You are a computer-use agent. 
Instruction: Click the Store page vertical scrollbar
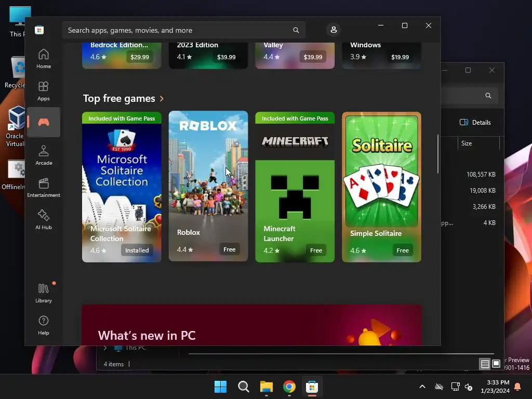[x=438, y=154]
